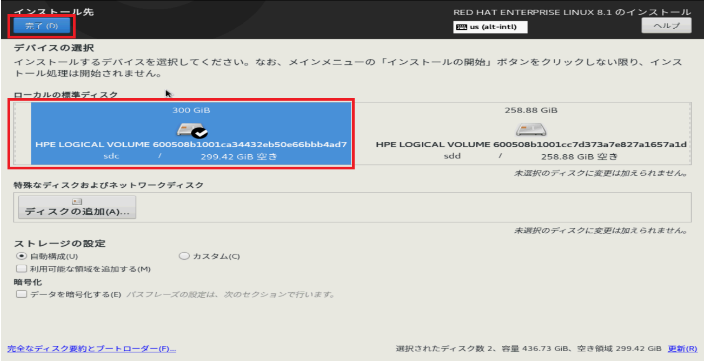Click ディスクの追加(A)... add disk button
Screen dimensions: 706x363
click(77, 207)
